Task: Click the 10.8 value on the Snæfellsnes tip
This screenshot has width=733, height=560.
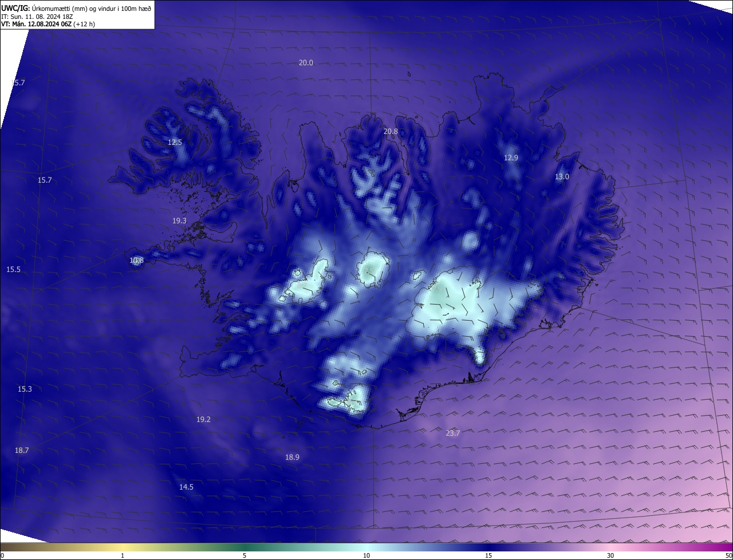Action: [x=136, y=260]
